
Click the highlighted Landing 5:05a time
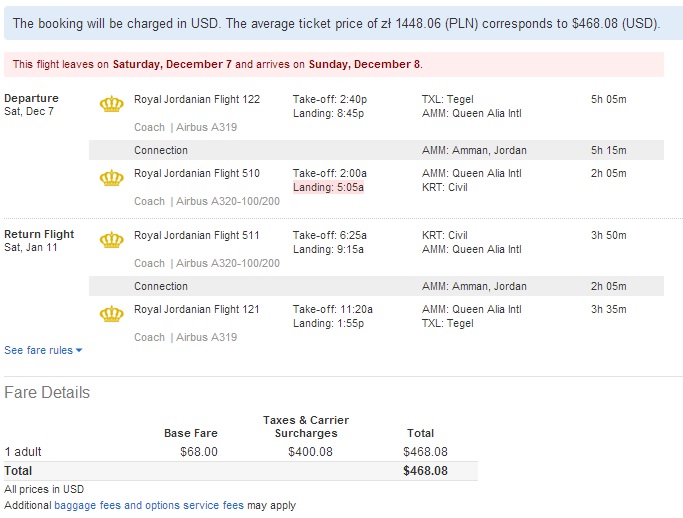(328, 187)
